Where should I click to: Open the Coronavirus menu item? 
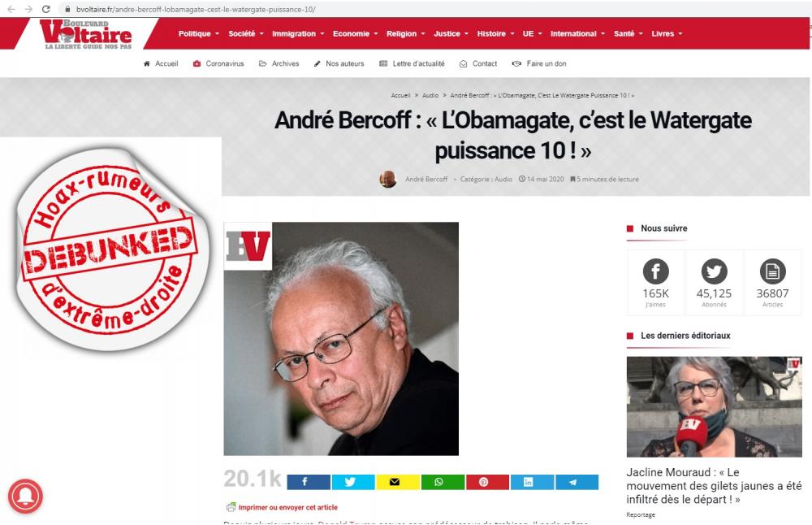coord(218,63)
